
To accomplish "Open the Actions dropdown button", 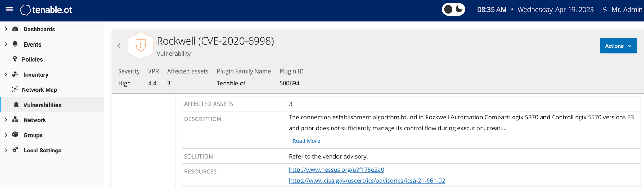I will click(618, 46).
